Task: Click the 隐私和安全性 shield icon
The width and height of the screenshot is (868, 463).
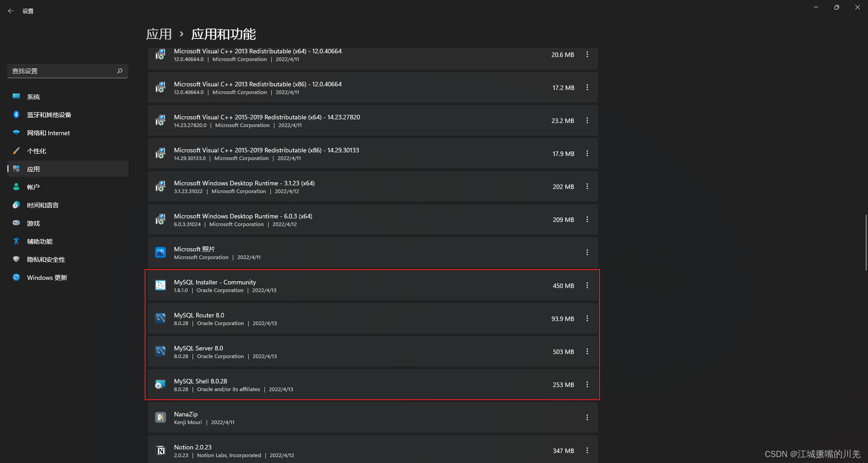Action: pyautogui.click(x=16, y=259)
